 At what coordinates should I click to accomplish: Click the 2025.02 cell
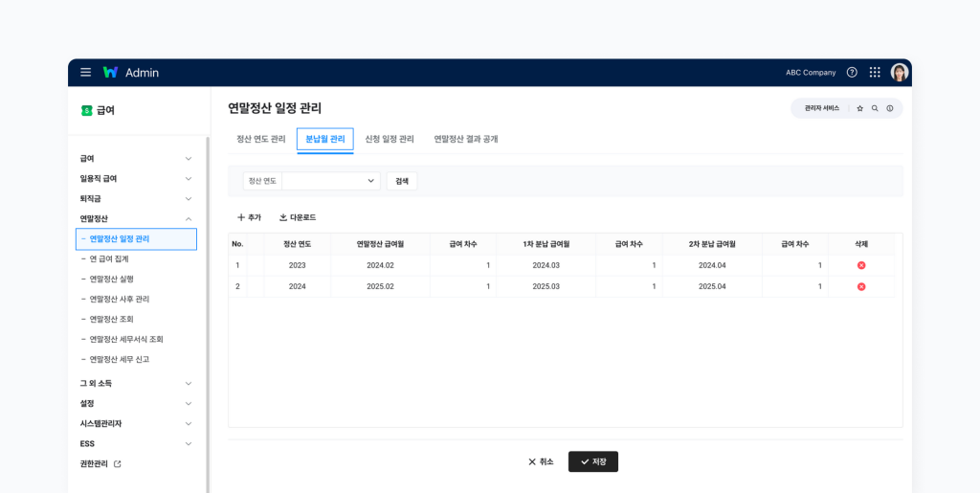pos(380,287)
